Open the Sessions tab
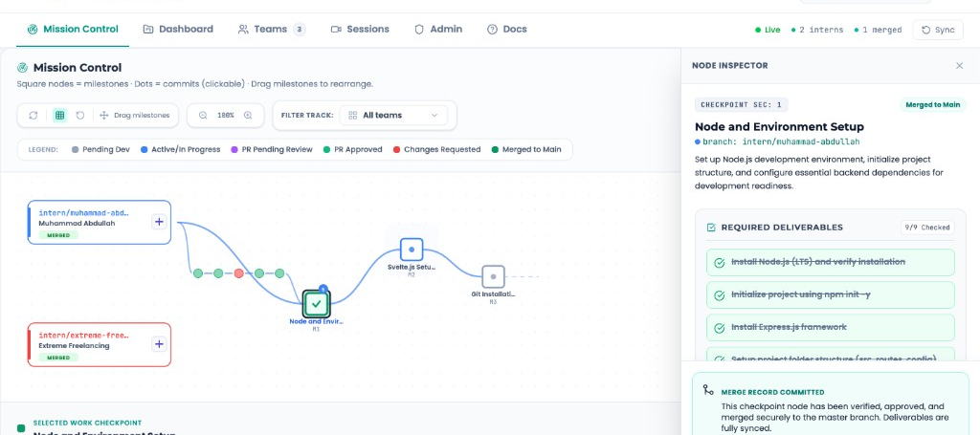 click(360, 30)
